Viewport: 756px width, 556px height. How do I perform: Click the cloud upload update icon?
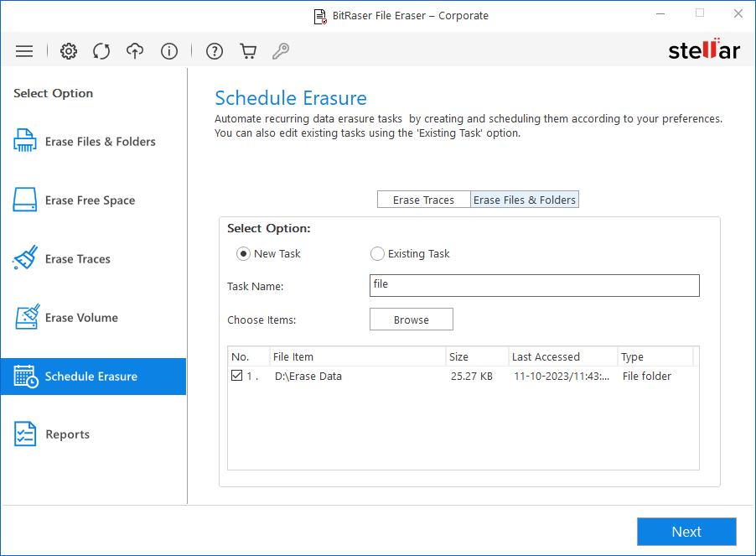[x=135, y=51]
